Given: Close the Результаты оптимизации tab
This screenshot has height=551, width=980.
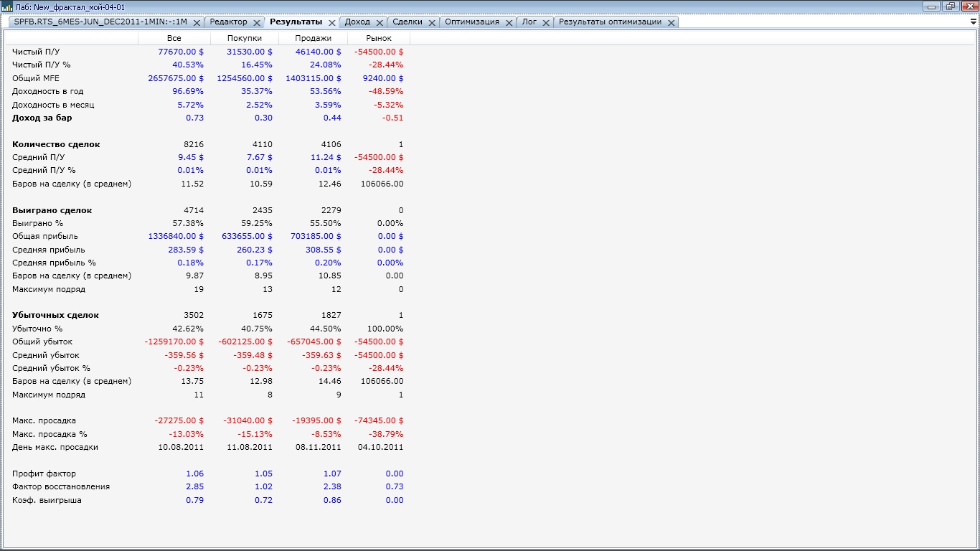Looking at the screenshot, I should [672, 23].
